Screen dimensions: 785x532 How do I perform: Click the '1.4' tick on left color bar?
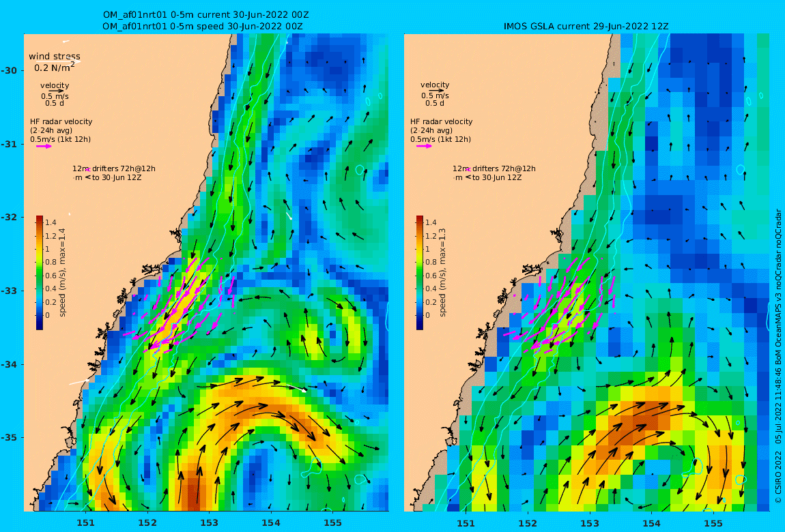pos(51,222)
